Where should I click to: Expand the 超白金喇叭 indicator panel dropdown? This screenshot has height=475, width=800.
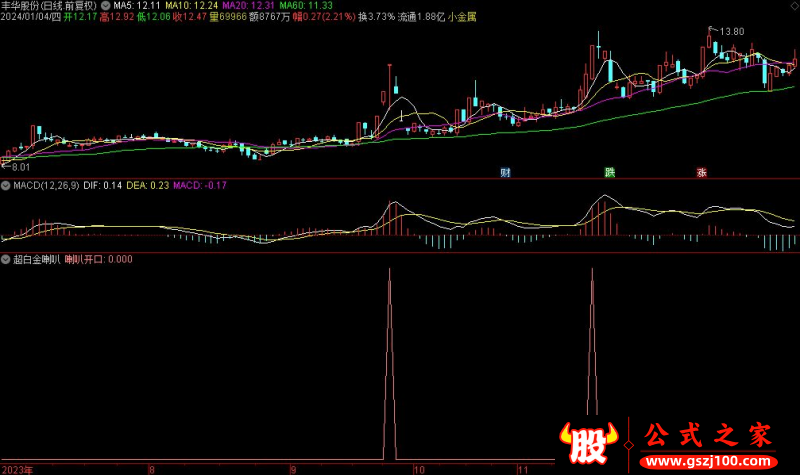6,260
